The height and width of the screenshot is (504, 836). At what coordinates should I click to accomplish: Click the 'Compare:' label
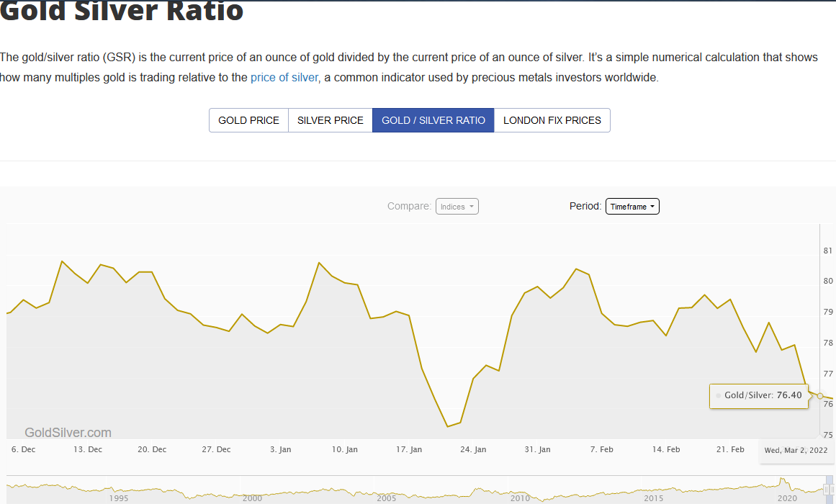tap(410, 207)
